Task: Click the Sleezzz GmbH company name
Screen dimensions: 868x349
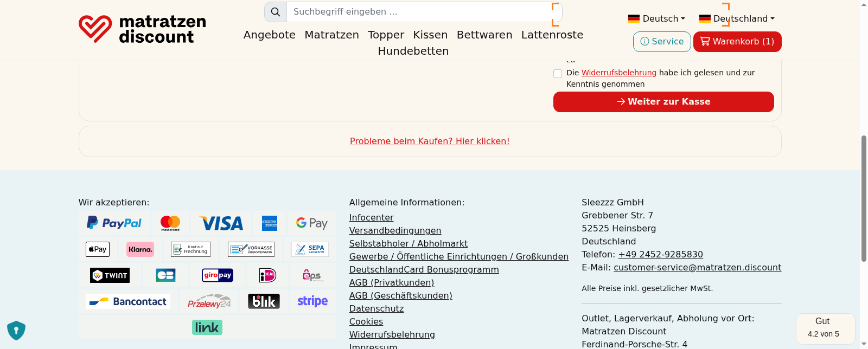Action: [x=612, y=202]
